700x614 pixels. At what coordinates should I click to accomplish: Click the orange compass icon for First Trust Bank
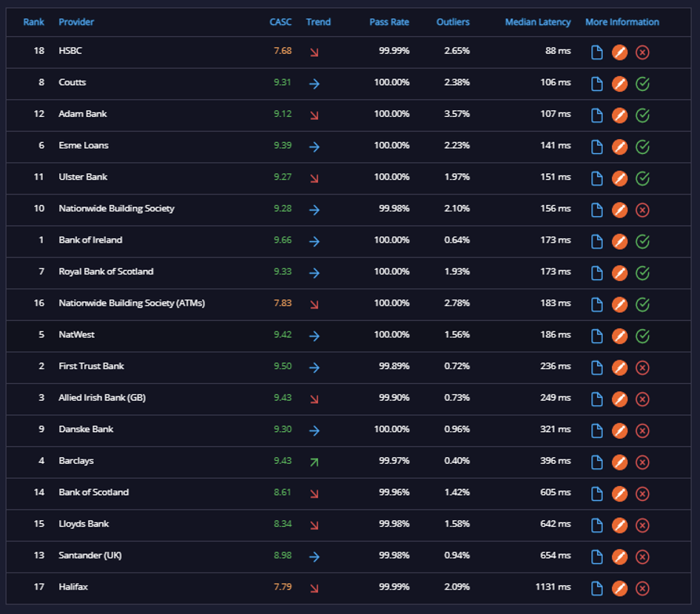coord(619,368)
